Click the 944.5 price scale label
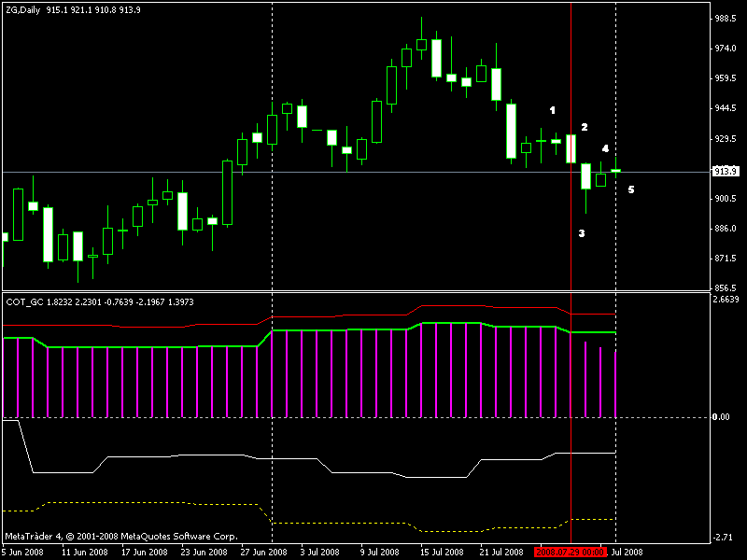 tap(726, 108)
